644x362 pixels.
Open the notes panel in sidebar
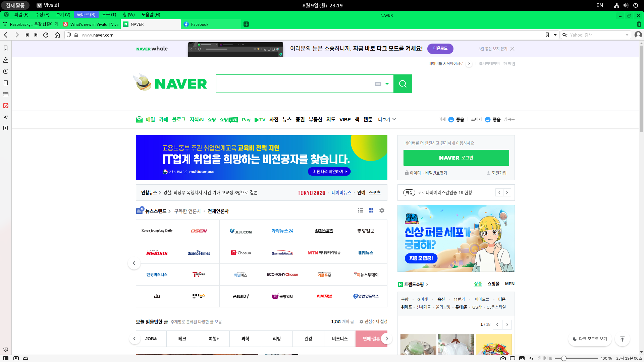(x=6, y=83)
